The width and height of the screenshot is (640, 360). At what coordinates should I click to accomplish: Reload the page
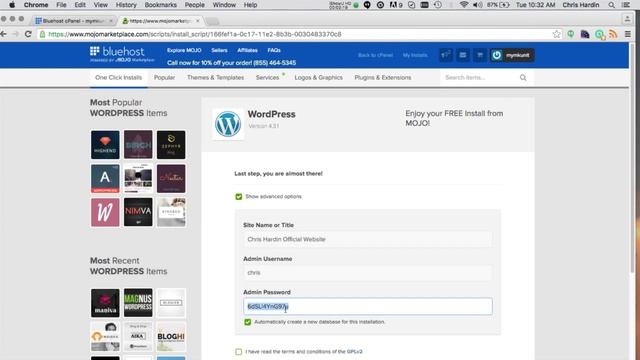point(28,34)
